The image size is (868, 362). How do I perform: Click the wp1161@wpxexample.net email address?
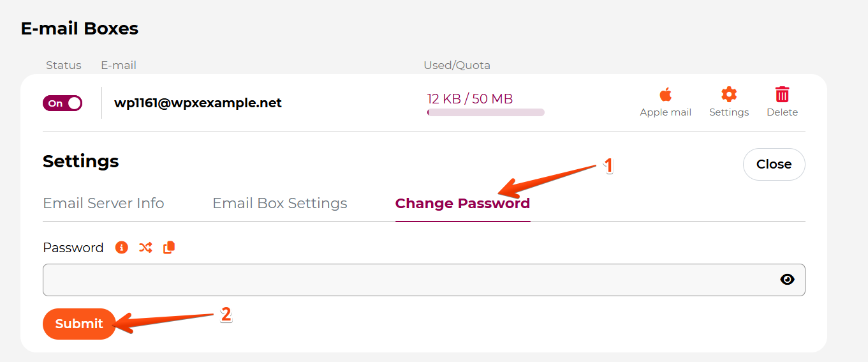(198, 103)
